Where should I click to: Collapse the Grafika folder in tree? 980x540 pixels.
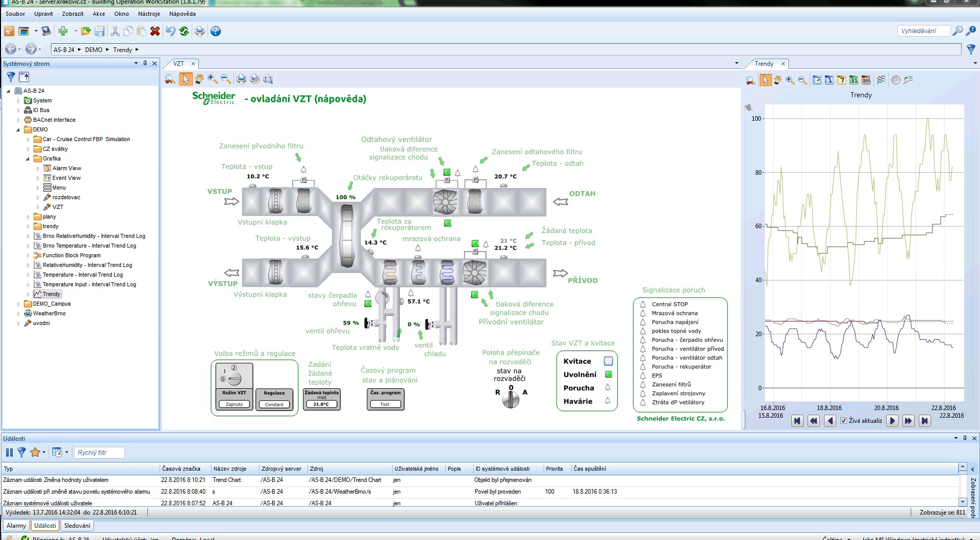28,159
